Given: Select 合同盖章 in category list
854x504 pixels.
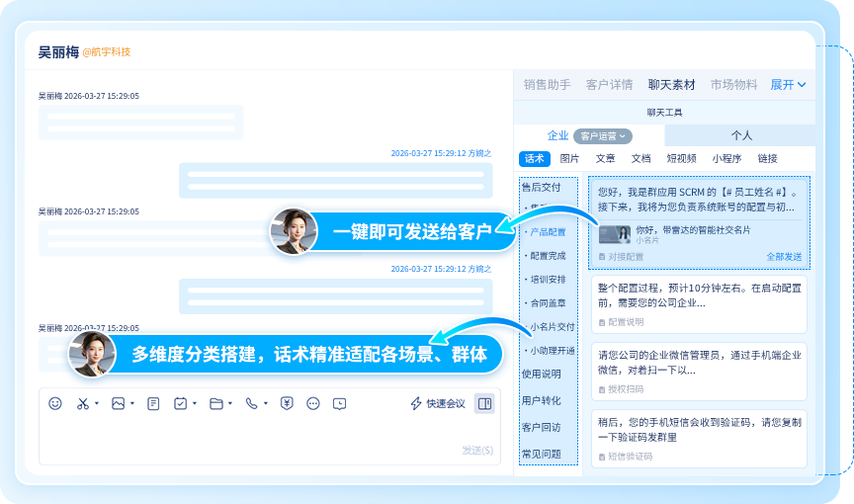Looking at the screenshot, I should coord(548,303).
